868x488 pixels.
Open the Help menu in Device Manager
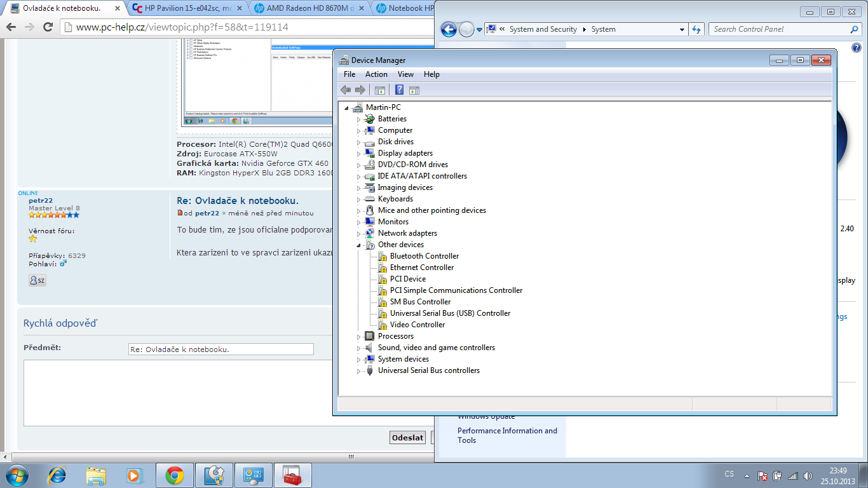click(x=431, y=74)
